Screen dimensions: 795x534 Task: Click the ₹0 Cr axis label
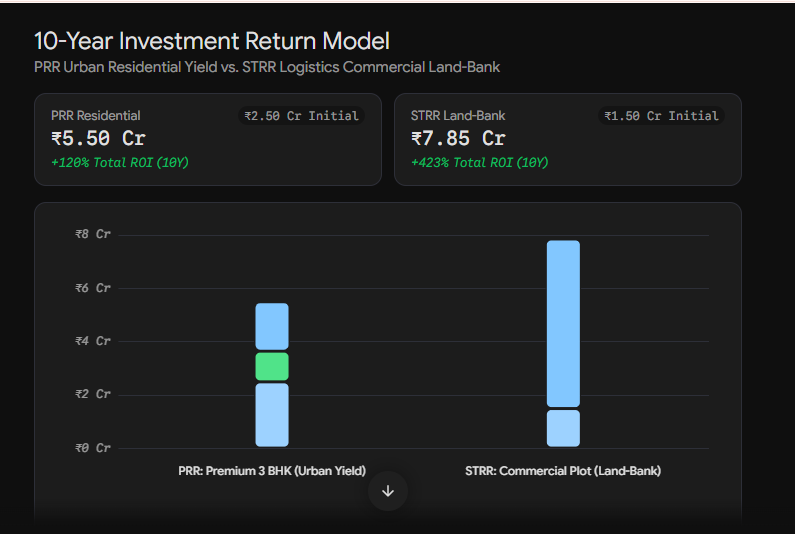point(93,448)
